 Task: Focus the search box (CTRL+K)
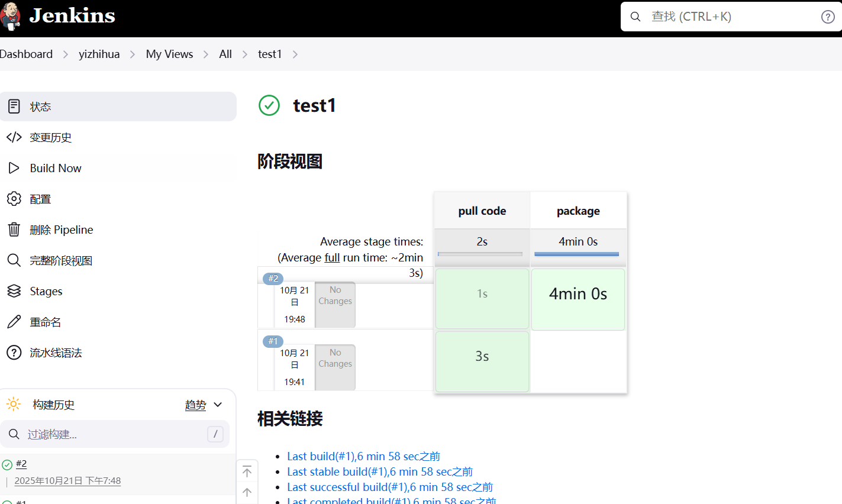tap(731, 17)
